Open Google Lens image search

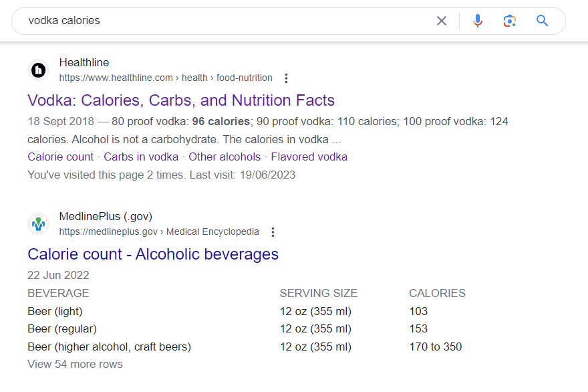510,21
